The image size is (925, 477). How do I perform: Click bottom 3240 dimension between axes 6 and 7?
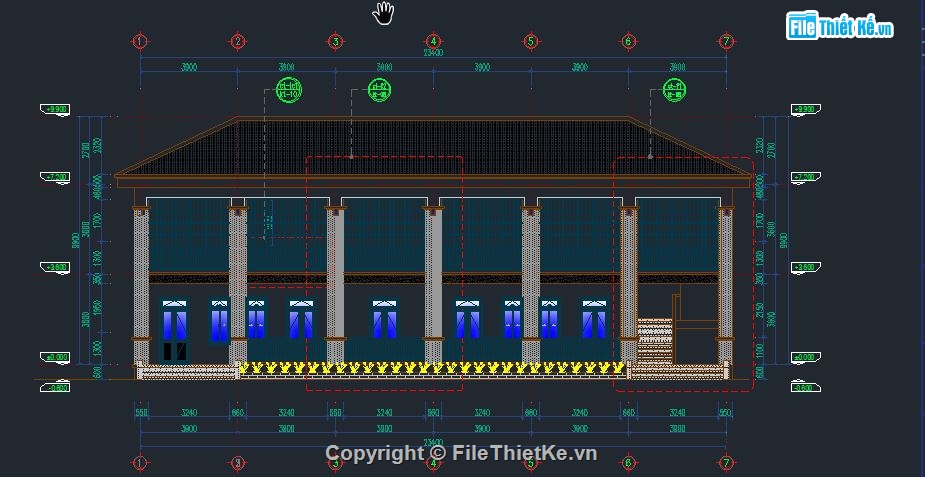677,413
